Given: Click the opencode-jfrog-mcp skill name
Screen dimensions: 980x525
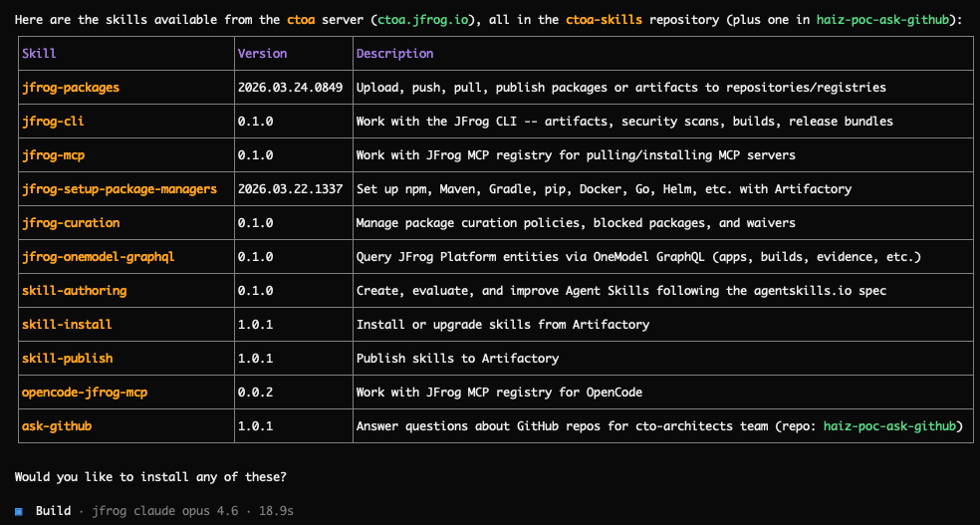Looking at the screenshot, I should coord(85,393).
